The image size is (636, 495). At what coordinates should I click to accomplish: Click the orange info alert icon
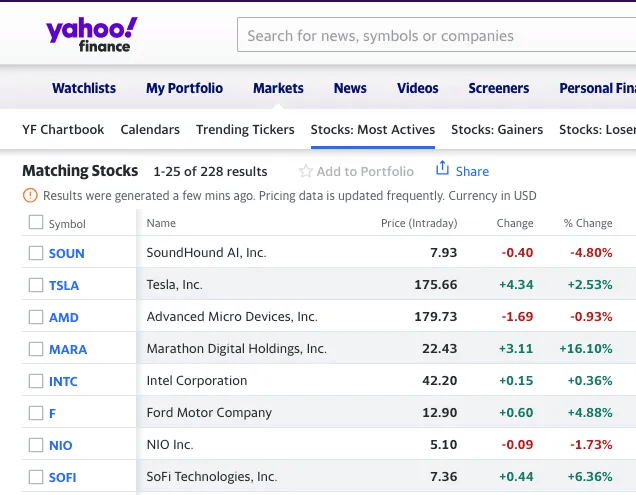coord(30,195)
